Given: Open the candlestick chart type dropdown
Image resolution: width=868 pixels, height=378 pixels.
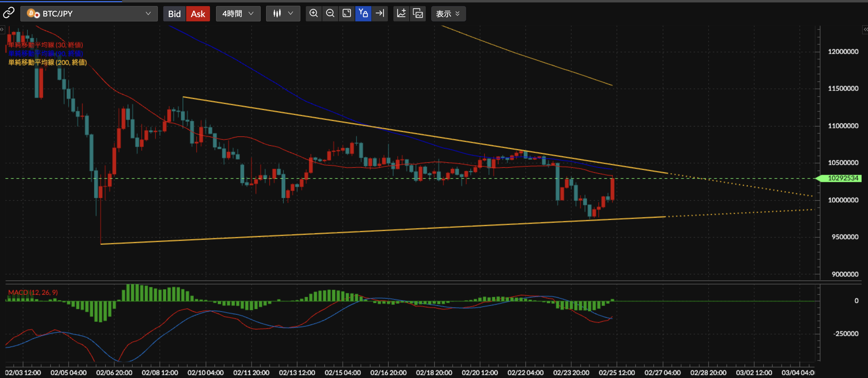Looking at the screenshot, I should tap(283, 14).
